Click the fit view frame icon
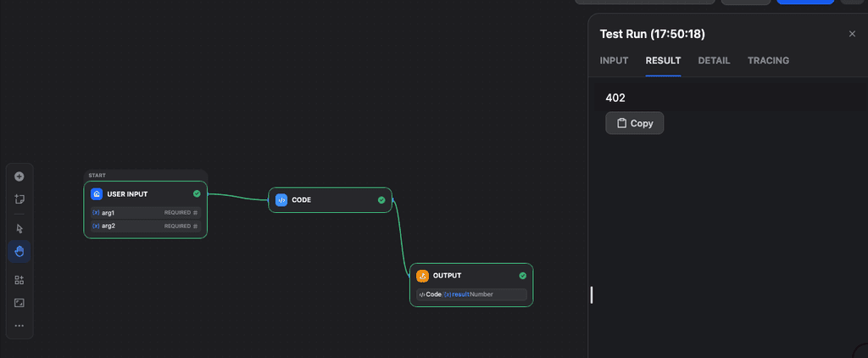The width and height of the screenshot is (868, 358). [19, 302]
